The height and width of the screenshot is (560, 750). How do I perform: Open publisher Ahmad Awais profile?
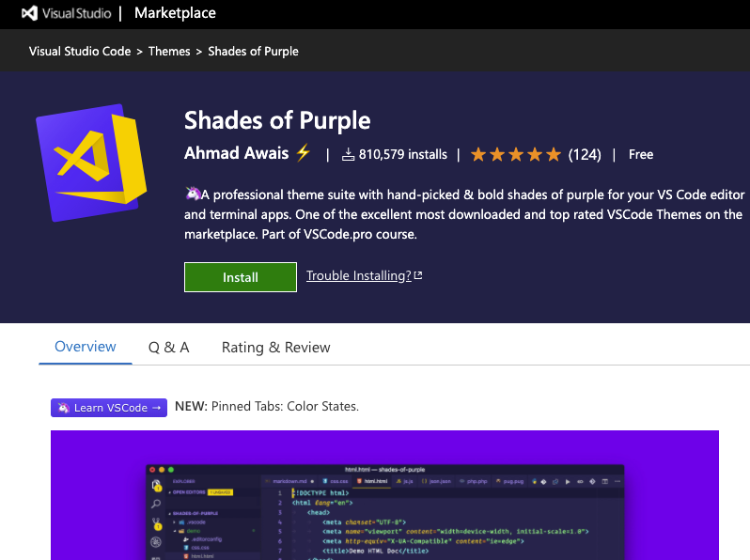(236, 153)
